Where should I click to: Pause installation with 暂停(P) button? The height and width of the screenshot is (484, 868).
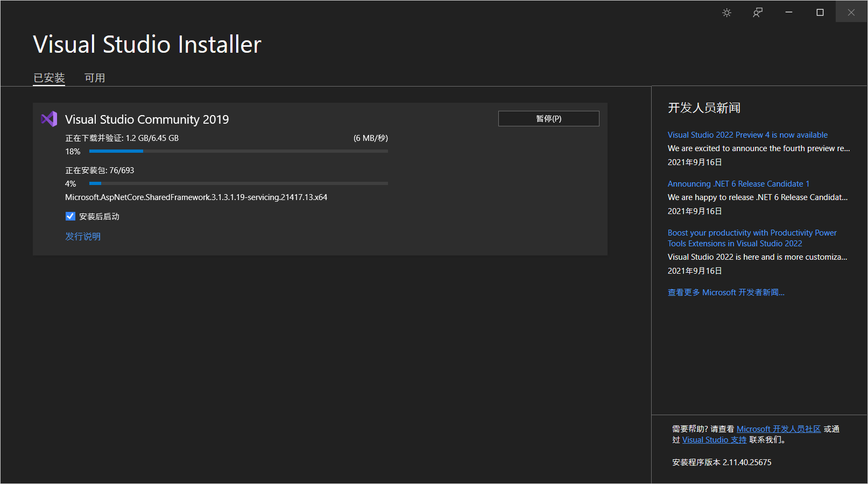point(548,118)
